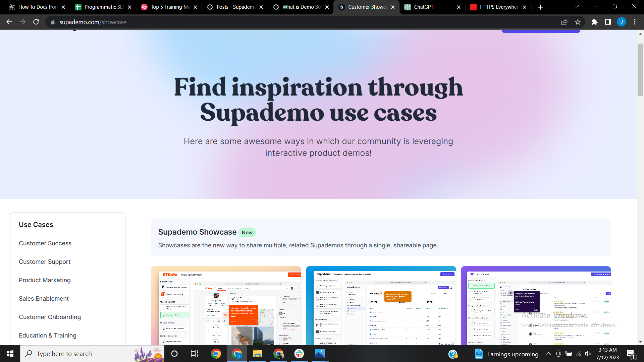Select Customer Onboarding use case
The width and height of the screenshot is (644, 362).
click(x=50, y=317)
